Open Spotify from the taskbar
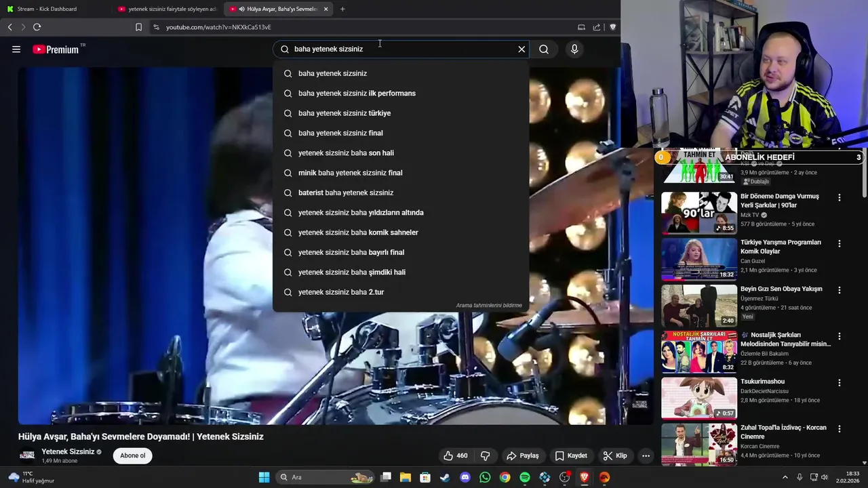The image size is (868, 488). (525, 477)
